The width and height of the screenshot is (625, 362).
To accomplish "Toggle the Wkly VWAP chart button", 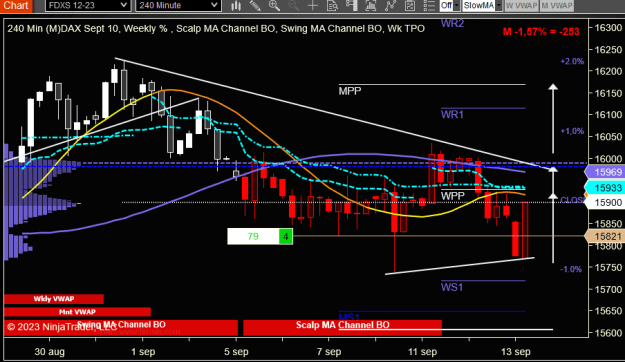I will (x=54, y=299).
